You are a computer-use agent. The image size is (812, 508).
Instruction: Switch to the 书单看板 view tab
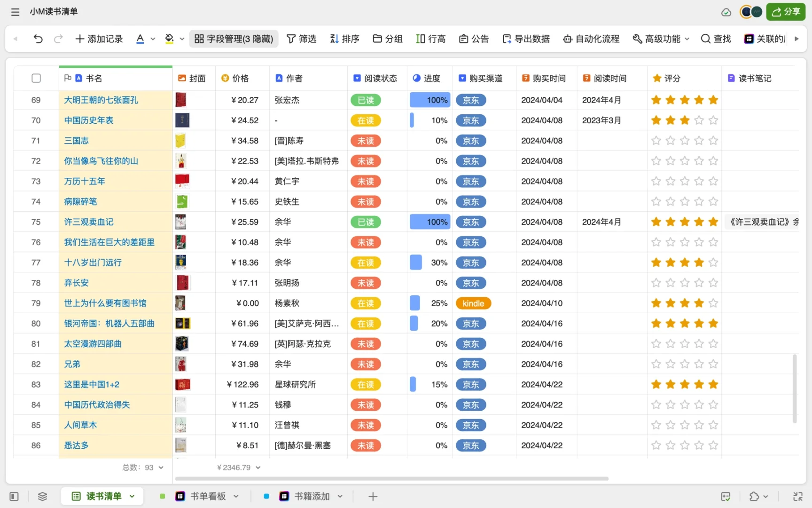pyautogui.click(x=207, y=496)
